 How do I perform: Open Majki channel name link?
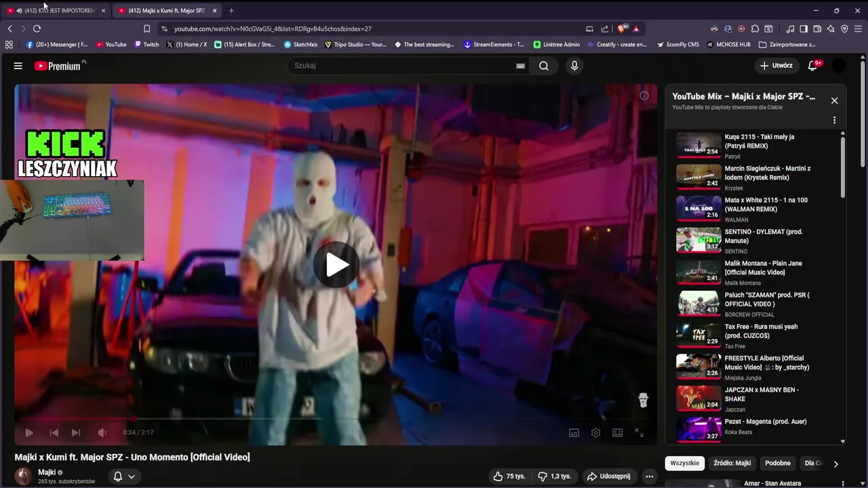pyautogui.click(x=47, y=472)
